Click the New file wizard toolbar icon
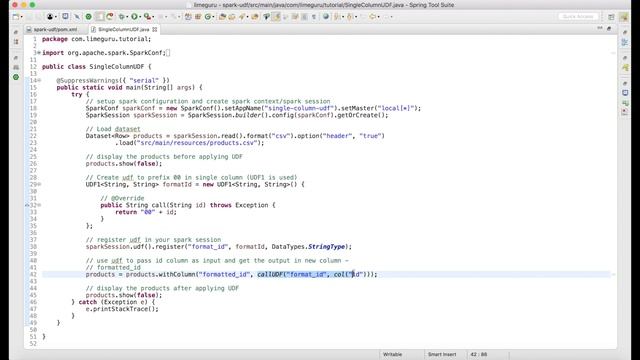The image size is (640, 360). 16,17
